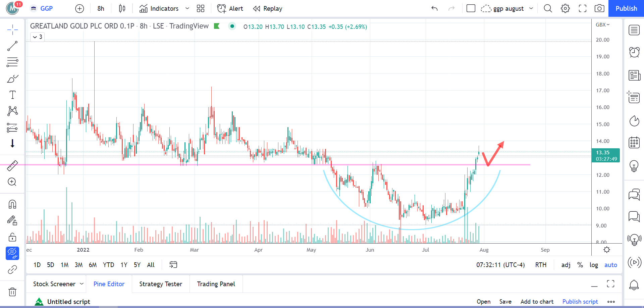Screen dimensions: 644x308
Task: Select the brush drawing tool
Action: [x=12, y=79]
